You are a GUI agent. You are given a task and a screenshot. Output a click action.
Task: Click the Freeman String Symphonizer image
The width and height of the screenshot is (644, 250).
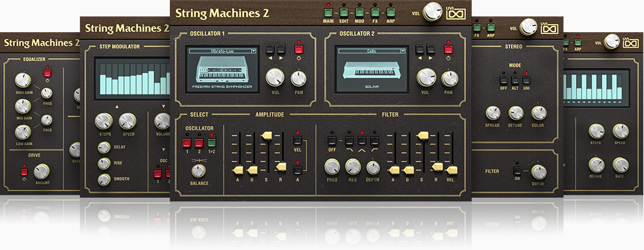click(x=222, y=69)
